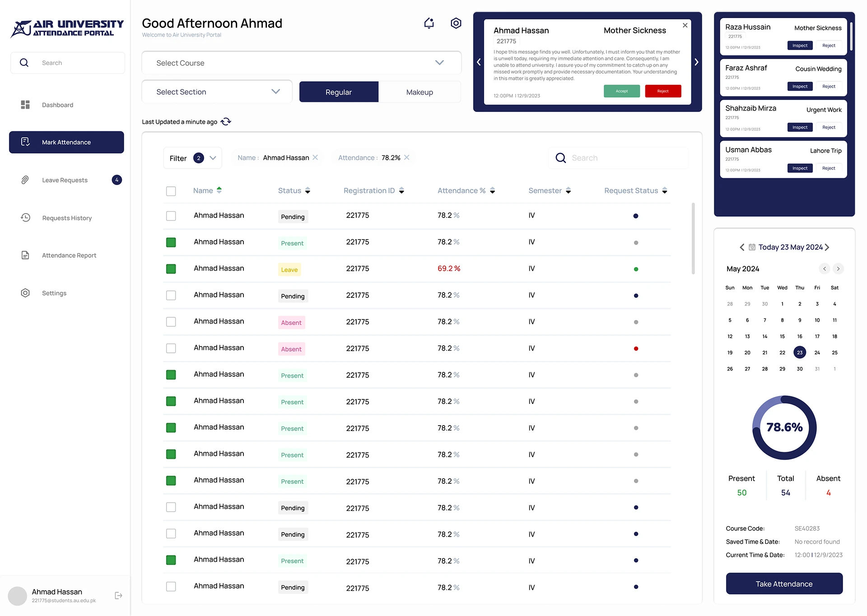Go to previous day in date header
The height and width of the screenshot is (616, 867).
click(x=742, y=247)
